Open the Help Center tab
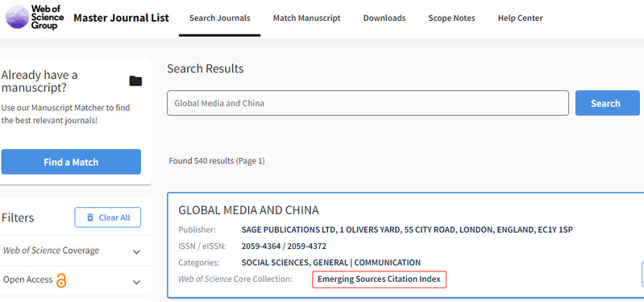This screenshot has height=302, width=644. click(521, 18)
